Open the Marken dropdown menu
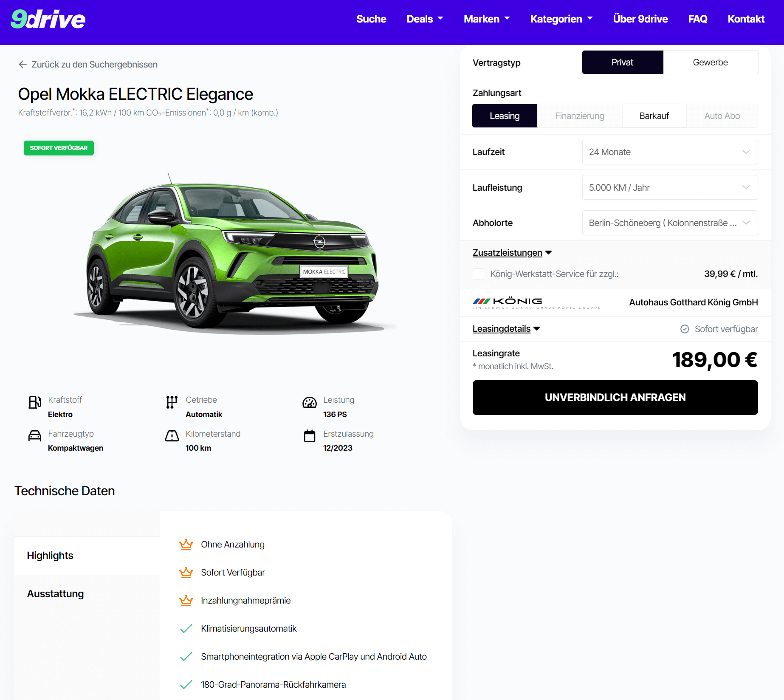The image size is (784, 700). click(x=487, y=19)
